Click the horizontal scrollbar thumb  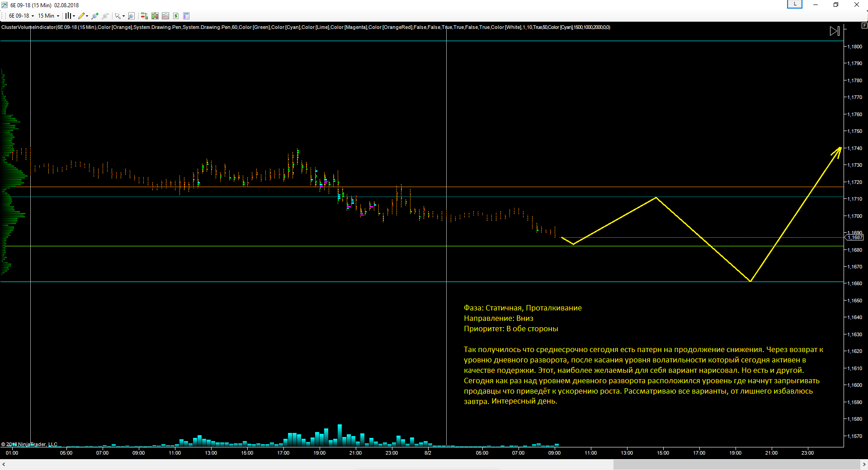point(736,465)
